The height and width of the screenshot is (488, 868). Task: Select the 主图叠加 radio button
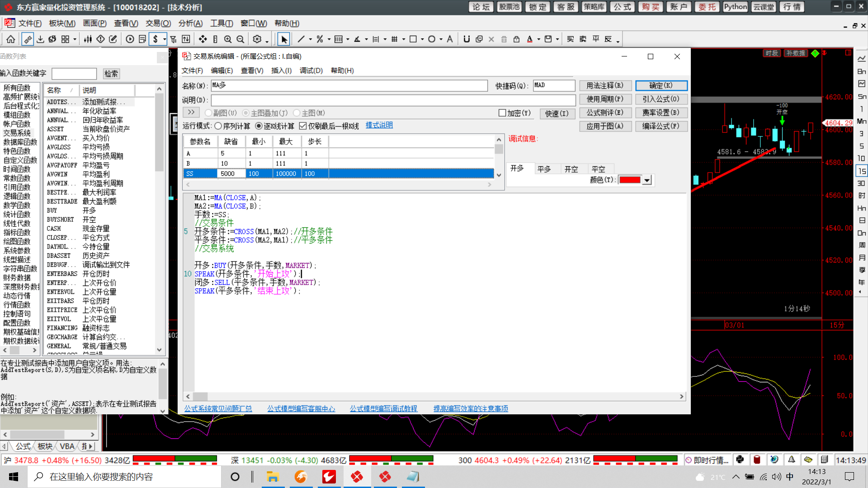click(x=246, y=113)
